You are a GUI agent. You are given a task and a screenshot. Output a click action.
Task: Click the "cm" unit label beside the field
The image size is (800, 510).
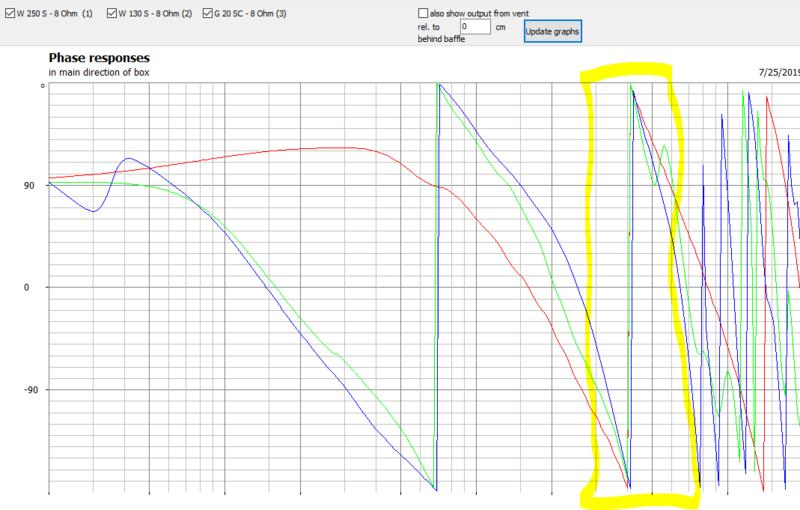coord(502,28)
